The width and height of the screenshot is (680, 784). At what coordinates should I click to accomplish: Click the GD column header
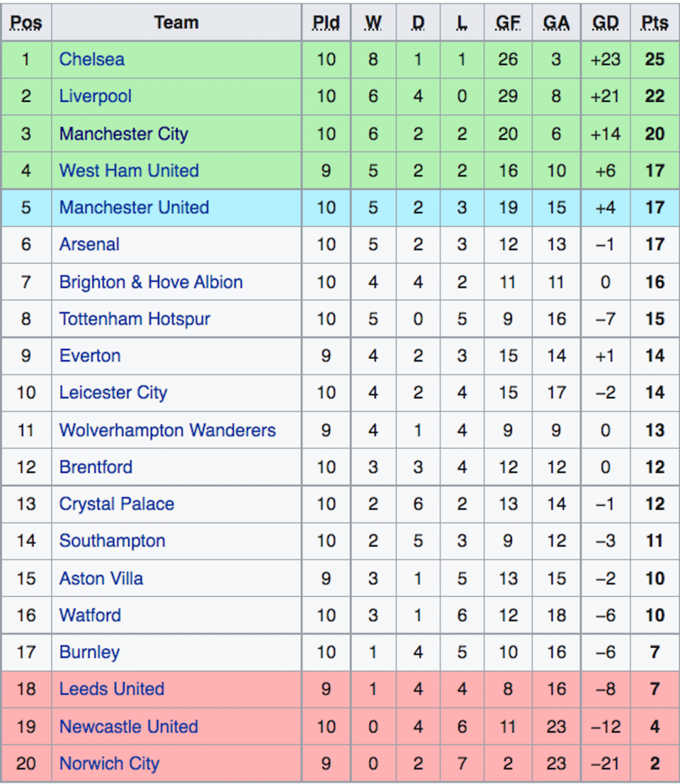[605, 22]
